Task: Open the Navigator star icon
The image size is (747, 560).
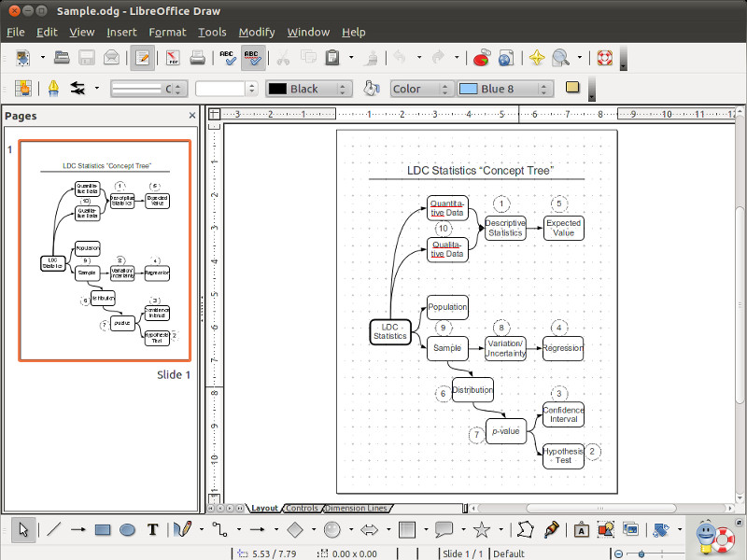Action: pos(536,58)
